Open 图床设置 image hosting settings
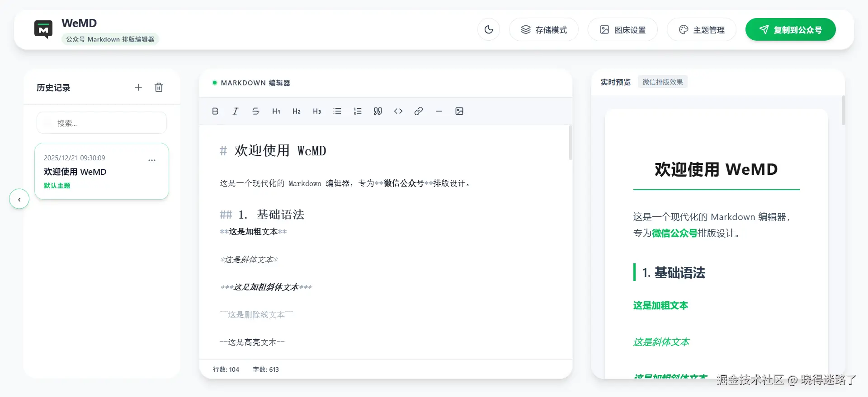The height and width of the screenshot is (397, 868). (623, 29)
